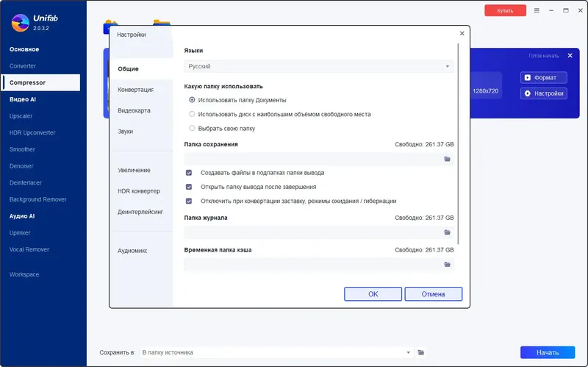Browse for the log folder (Папка журнала)
This screenshot has width=588, height=367.
(x=447, y=232)
